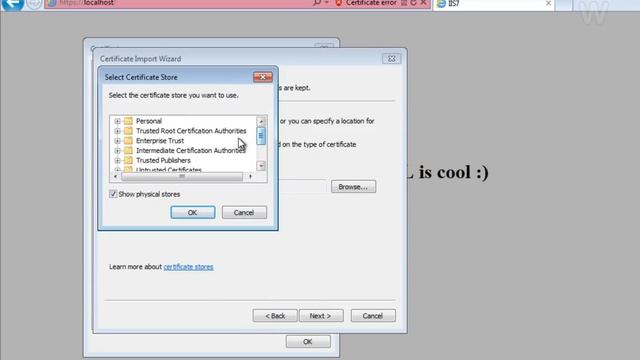Close the Certificate Import Wizard window
Viewport: 640px width, 360px height.
391,59
